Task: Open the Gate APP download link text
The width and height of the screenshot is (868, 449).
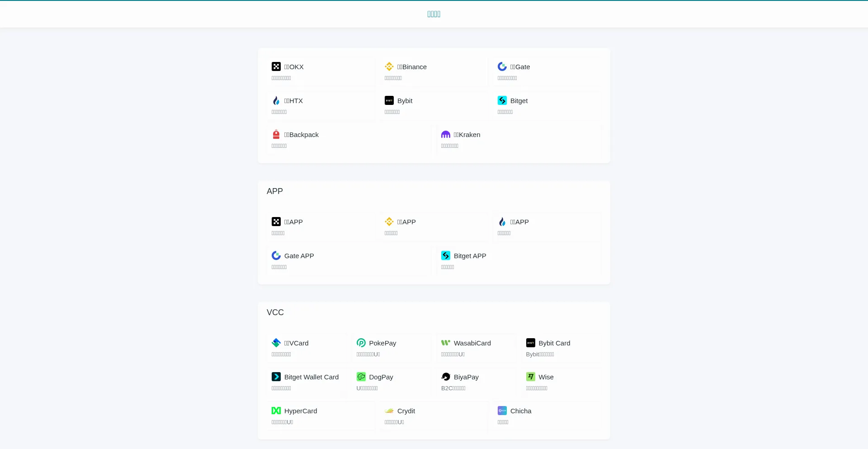Action: 299,256
